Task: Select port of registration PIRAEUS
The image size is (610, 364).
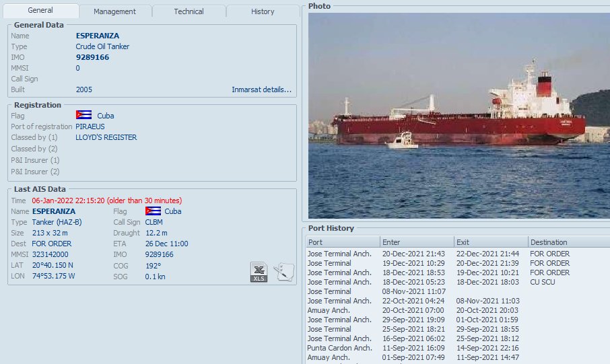Action: click(x=90, y=126)
